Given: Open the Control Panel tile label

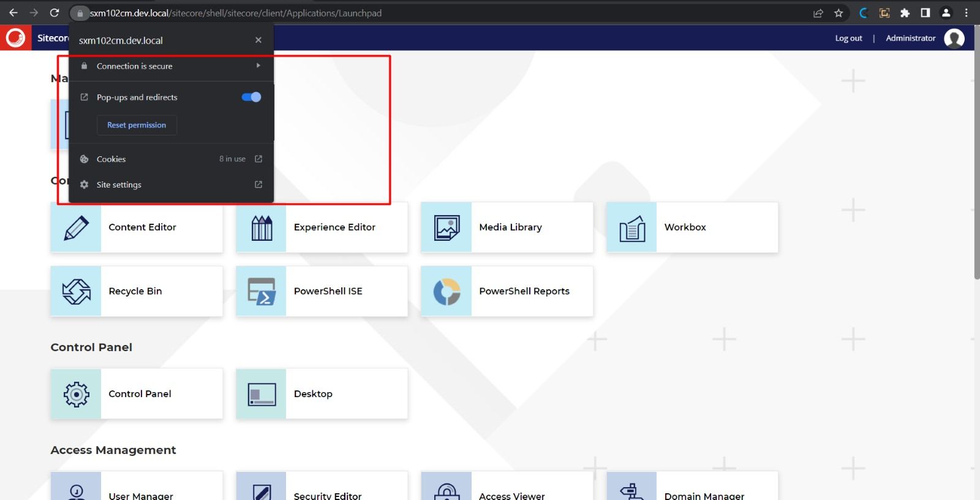Looking at the screenshot, I should tap(140, 394).
